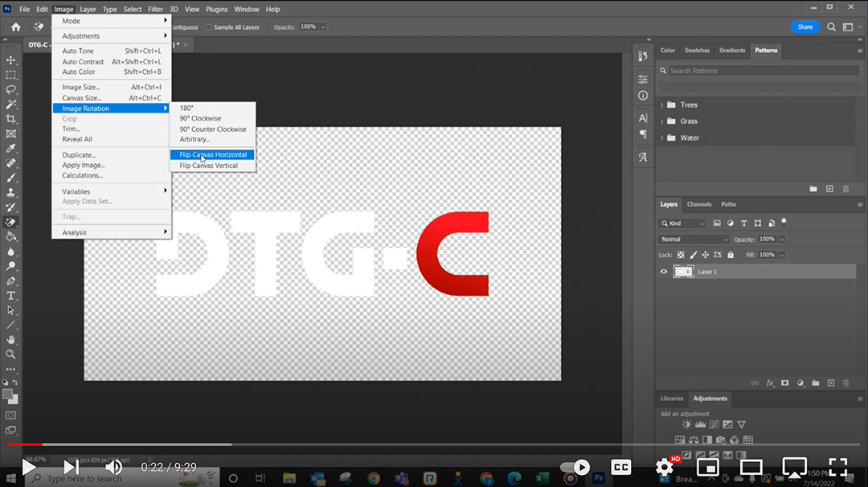This screenshot has height=487, width=868.
Task: Play the YouTube video
Action: click(29, 467)
